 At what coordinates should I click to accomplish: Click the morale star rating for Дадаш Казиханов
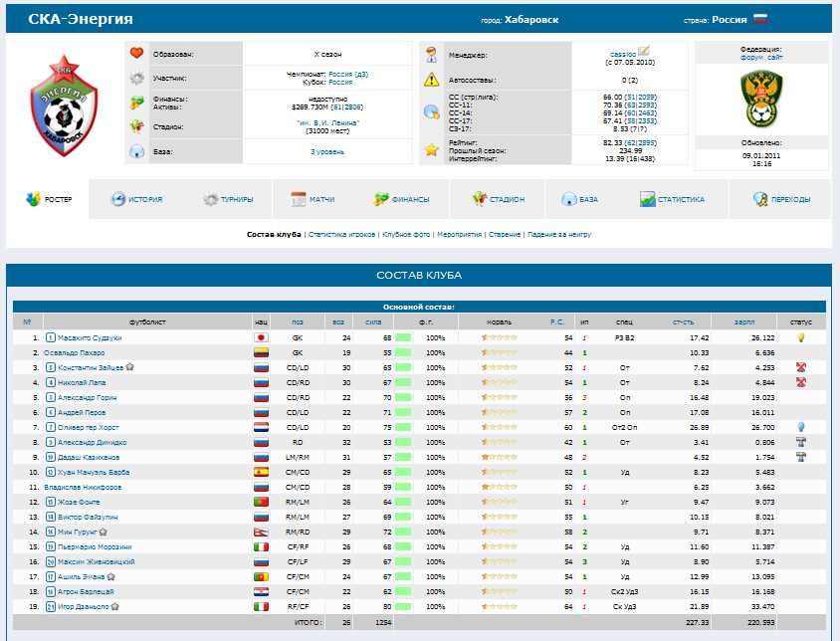click(500, 457)
